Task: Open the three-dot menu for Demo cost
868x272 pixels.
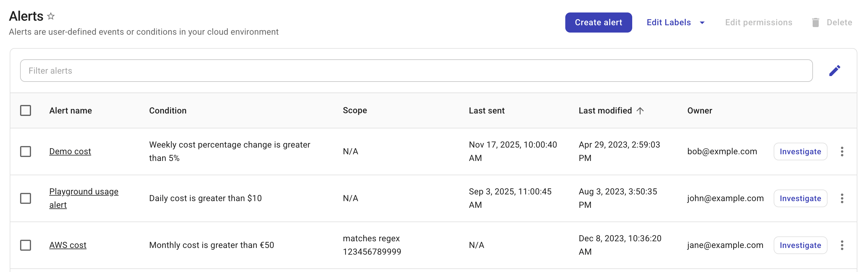Action: point(842,151)
